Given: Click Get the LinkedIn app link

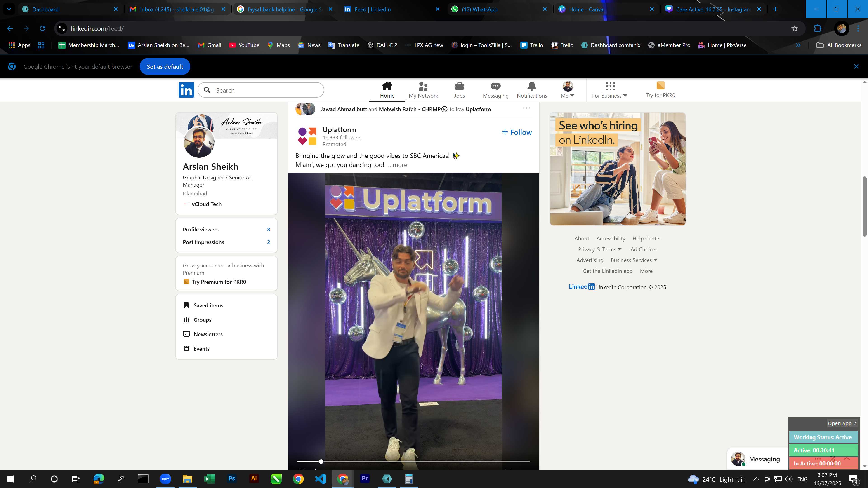Looking at the screenshot, I should (607, 271).
